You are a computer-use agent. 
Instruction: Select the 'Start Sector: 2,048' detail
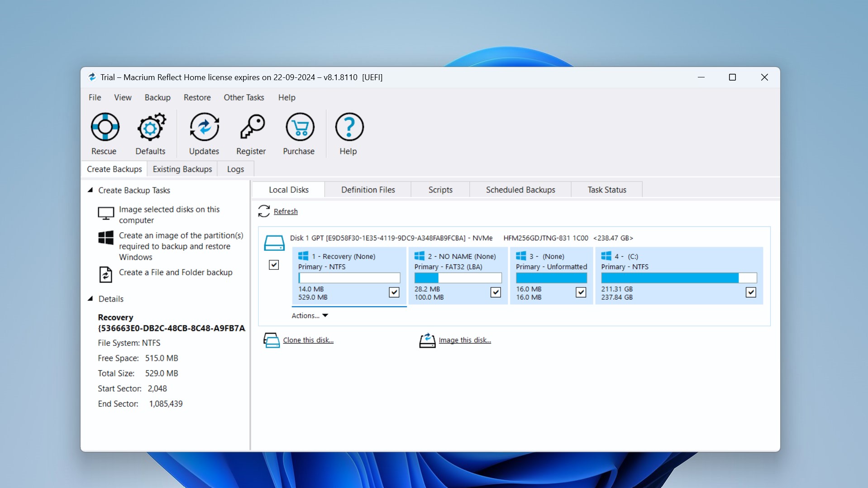(132, 388)
